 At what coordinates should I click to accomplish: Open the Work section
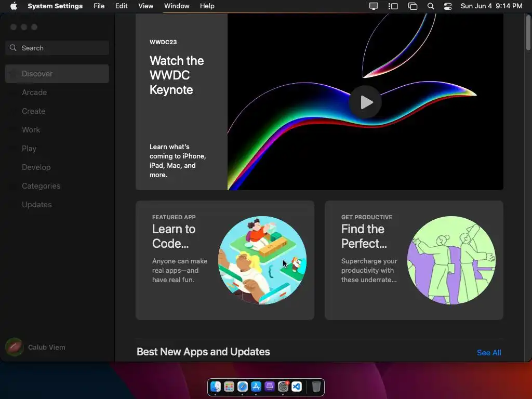(x=57, y=129)
